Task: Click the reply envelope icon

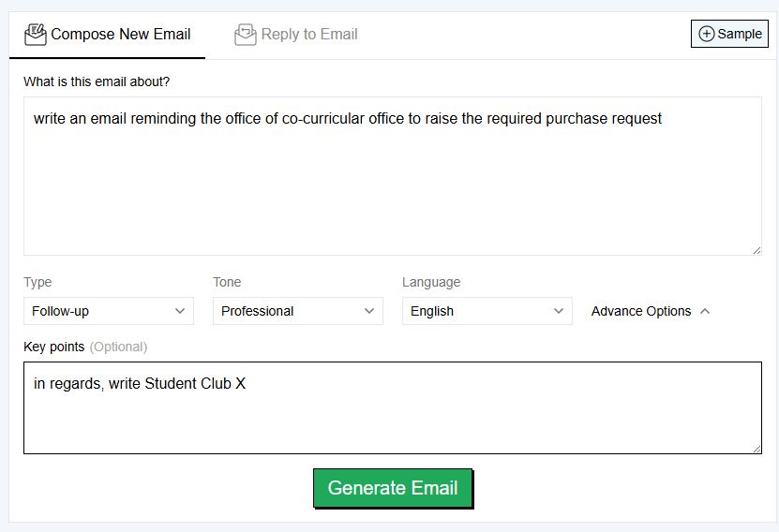Action: coord(246,35)
